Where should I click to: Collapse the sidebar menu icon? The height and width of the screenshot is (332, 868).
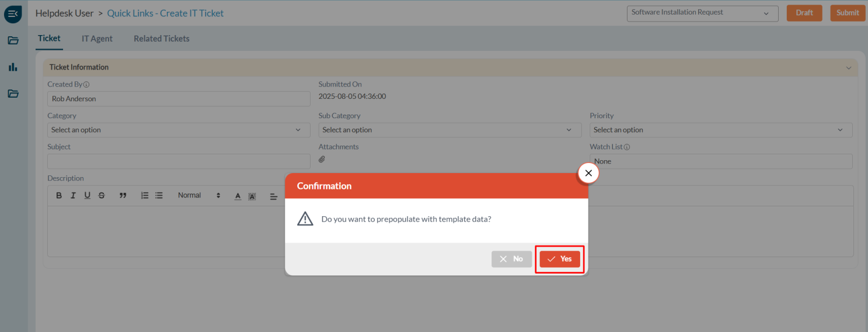coord(13,14)
